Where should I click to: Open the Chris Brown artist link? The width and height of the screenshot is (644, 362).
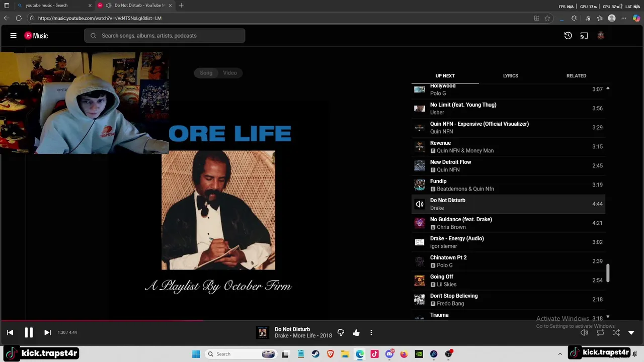(451, 227)
